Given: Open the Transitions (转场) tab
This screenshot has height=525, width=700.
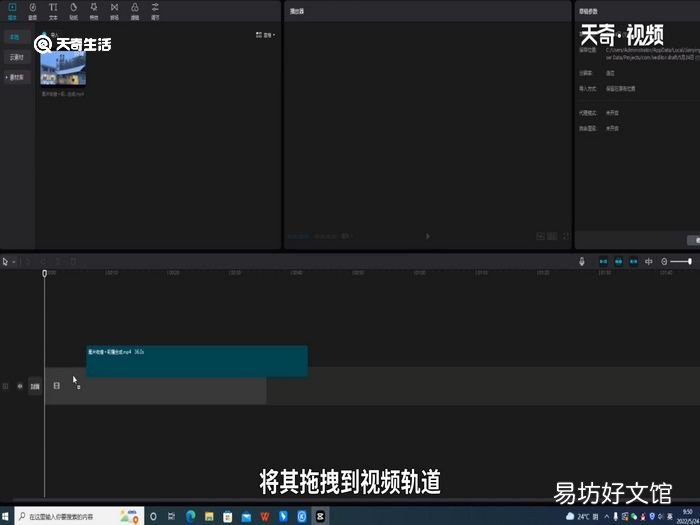Looking at the screenshot, I should 114,11.
